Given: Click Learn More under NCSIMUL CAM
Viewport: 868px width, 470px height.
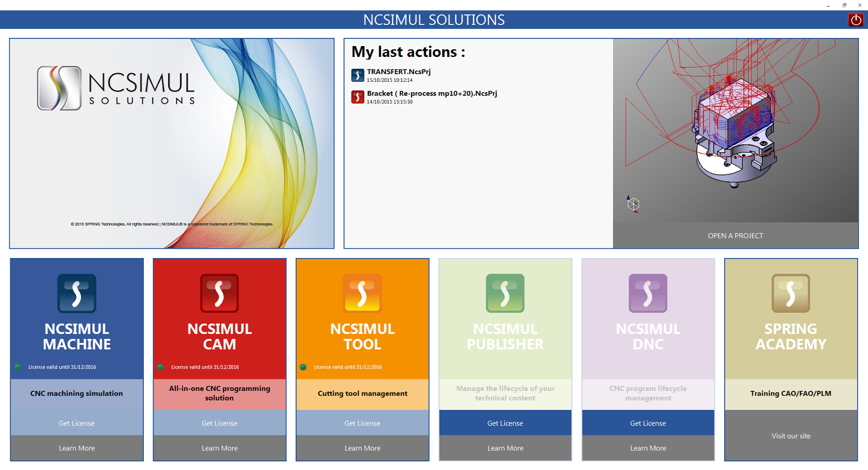Looking at the screenshot, I should point(220,448).
